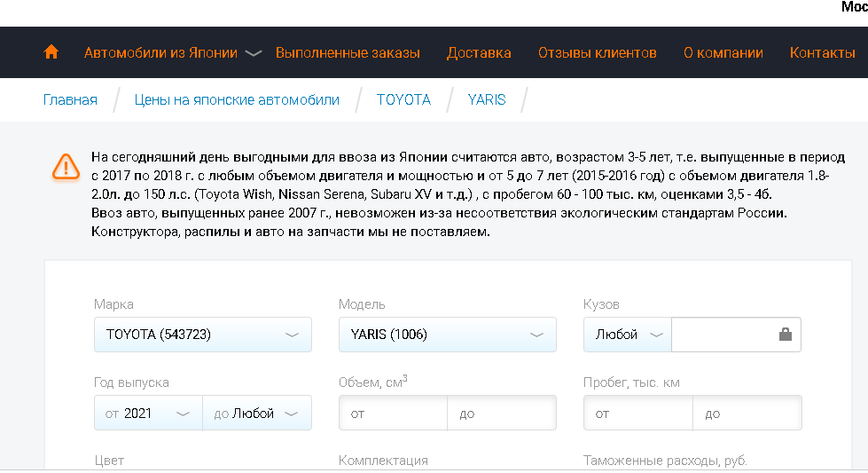The image size is (868, 473).
Task: Open Автомобили из Японии menu item
Action: 160,53
